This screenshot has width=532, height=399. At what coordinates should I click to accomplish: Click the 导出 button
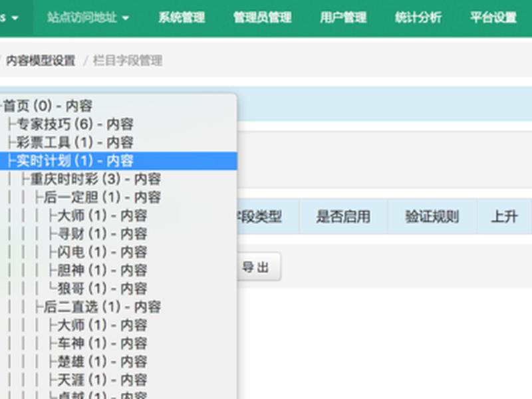(259, 267)
